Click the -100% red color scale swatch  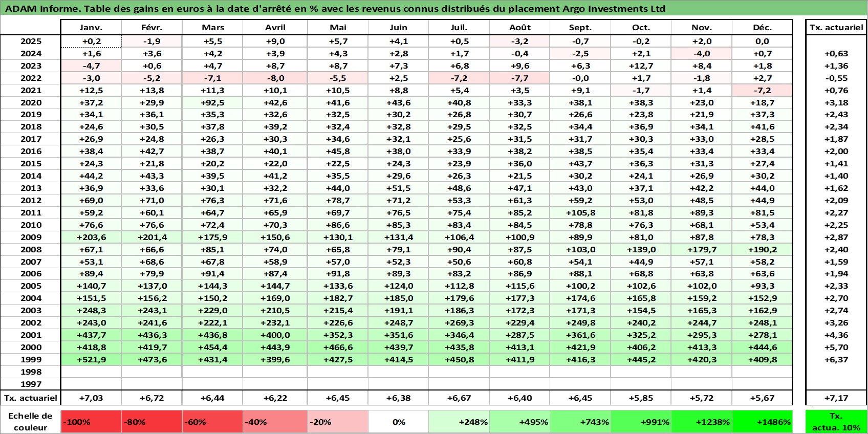coord(91,422)
